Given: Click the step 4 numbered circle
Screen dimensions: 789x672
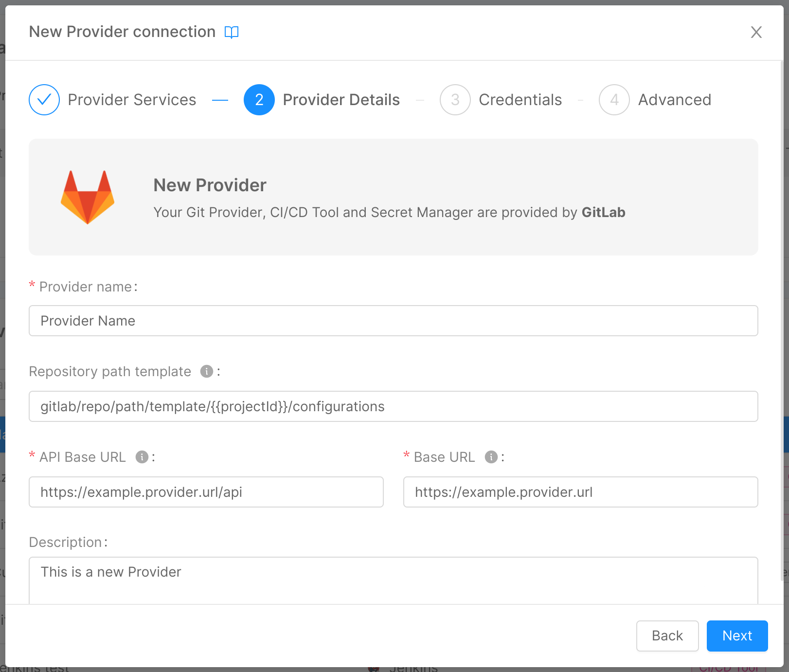Looking at the screenshot, I should 613,100.
